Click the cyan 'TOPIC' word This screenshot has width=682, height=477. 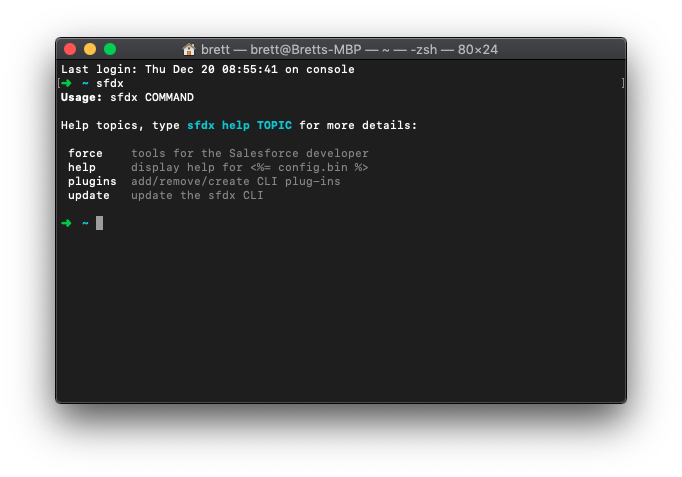(274, 125)
